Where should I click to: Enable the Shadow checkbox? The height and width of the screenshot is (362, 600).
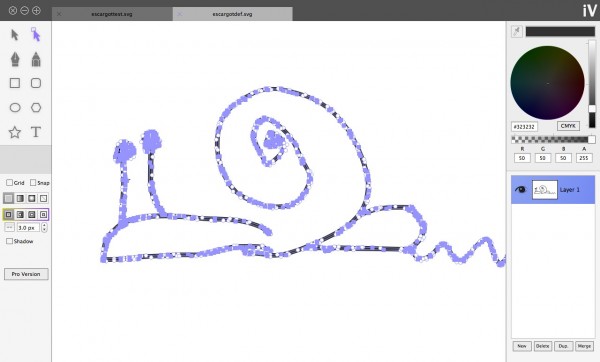pos(10,241)
